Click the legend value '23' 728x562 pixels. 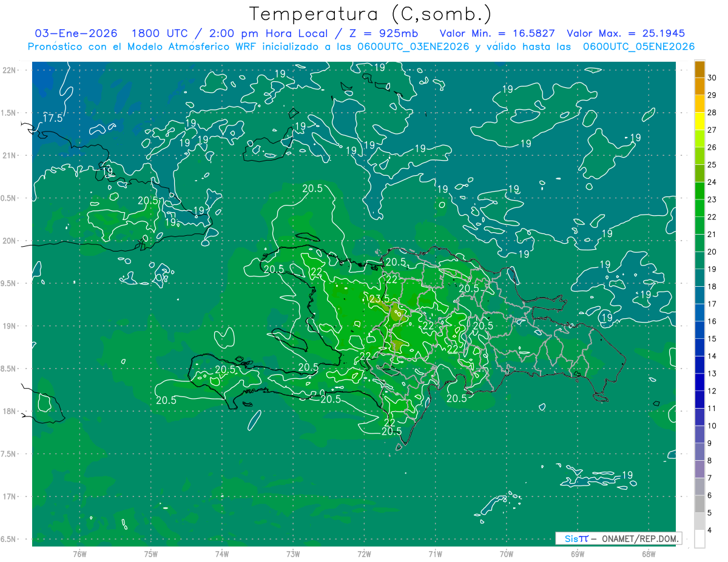tap(712, 199)
